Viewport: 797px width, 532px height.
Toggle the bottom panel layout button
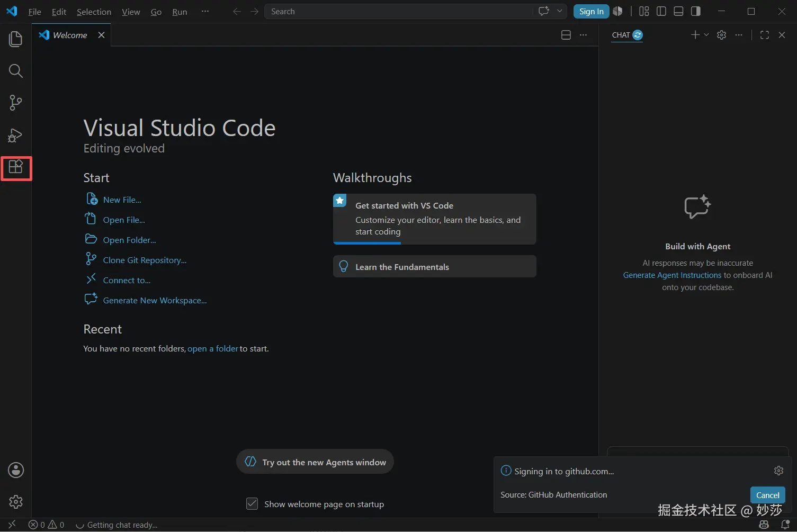click(x=678, y=11)
